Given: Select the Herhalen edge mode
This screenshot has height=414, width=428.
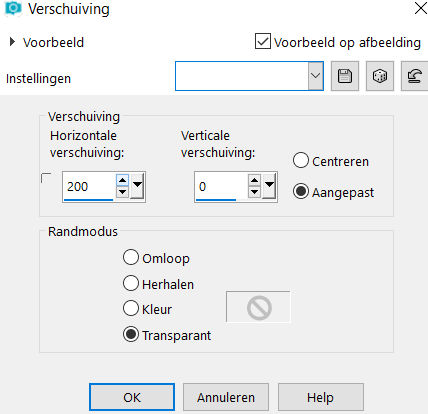Looking at the screenshot, I should point(131,283).
